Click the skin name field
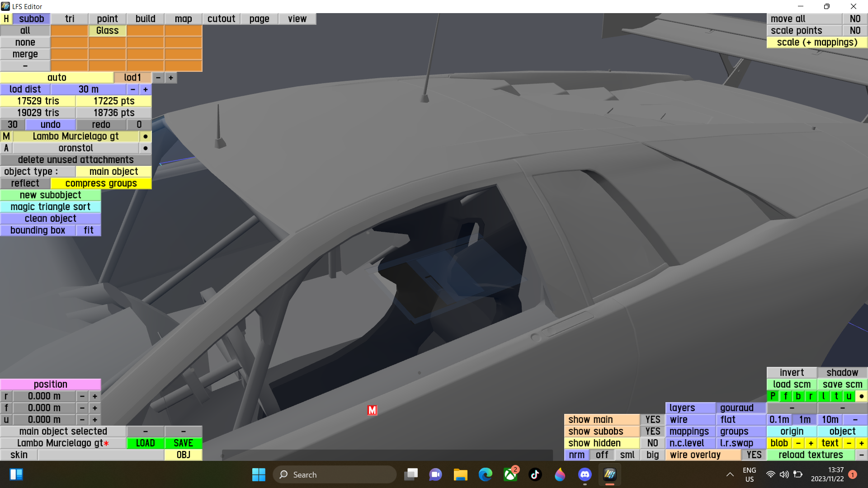Image resolution: width=868 pixels, height=488 pixels. (100, 455)
